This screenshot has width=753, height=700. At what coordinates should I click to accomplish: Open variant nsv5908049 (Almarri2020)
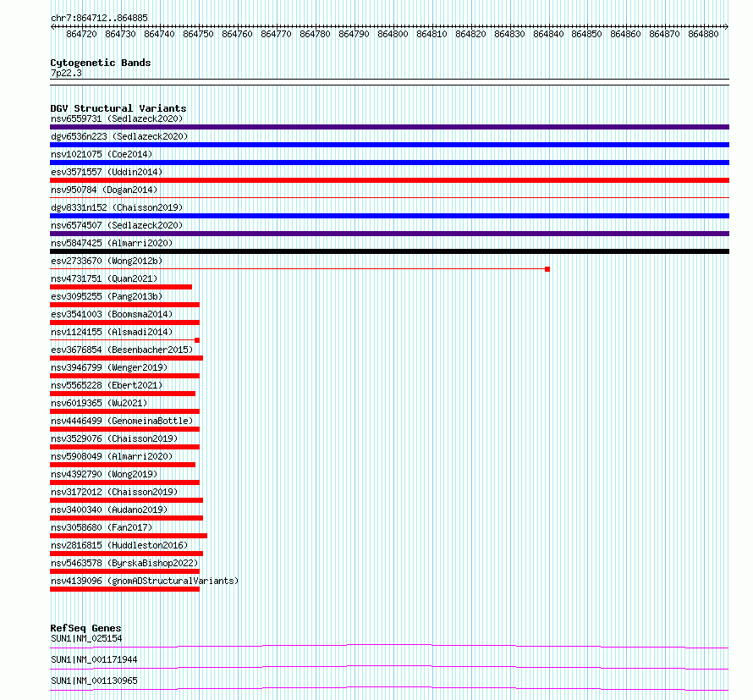(x=112, y=456)
